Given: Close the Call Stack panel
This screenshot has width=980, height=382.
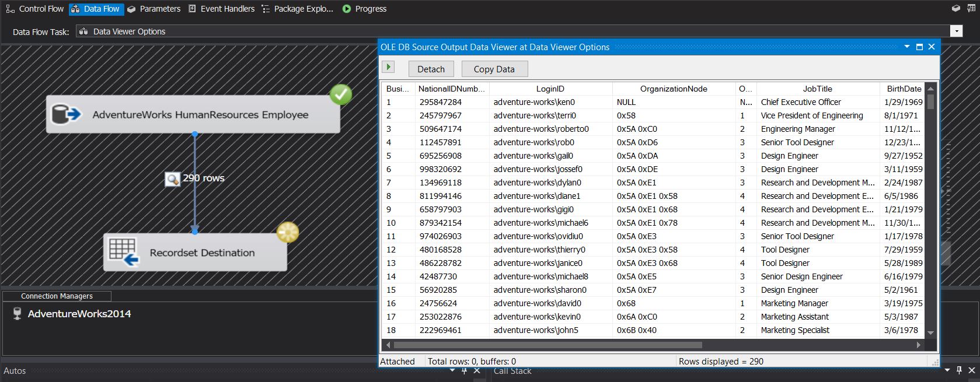Looking at the screenshot, I should point(972,370).
